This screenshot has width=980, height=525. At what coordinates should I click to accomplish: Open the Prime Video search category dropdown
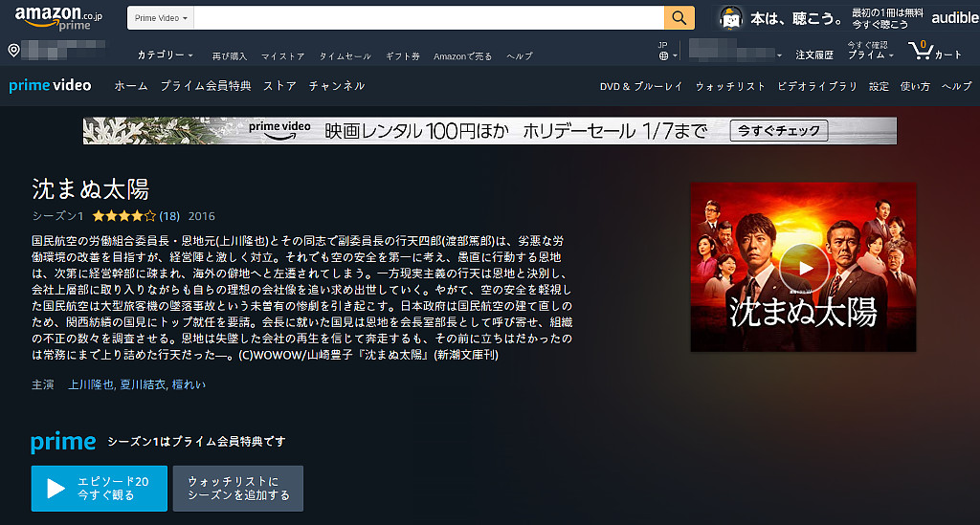pos(161,18)
